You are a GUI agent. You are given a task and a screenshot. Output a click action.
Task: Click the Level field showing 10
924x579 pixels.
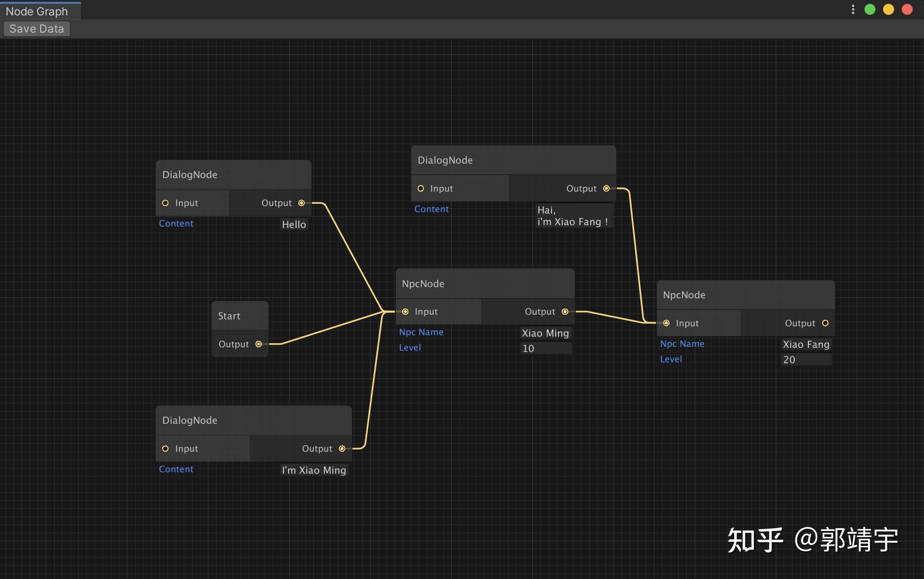[x=545, y=348]
